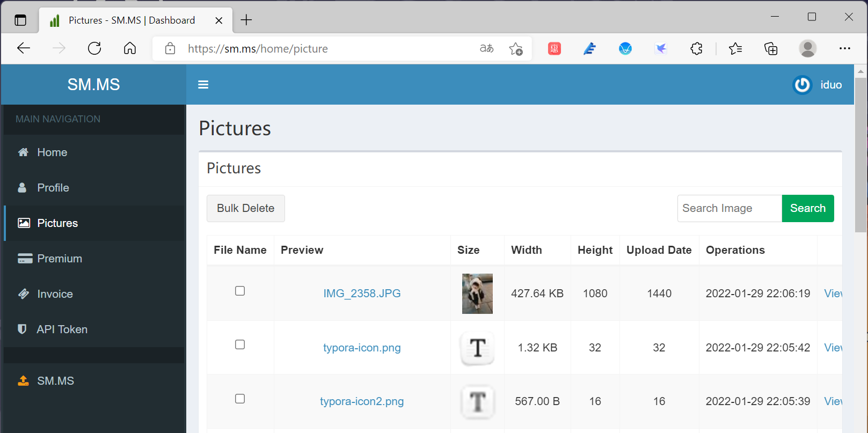Go to Profile in the sidebar
868x433 pixels.
[53, 188]
